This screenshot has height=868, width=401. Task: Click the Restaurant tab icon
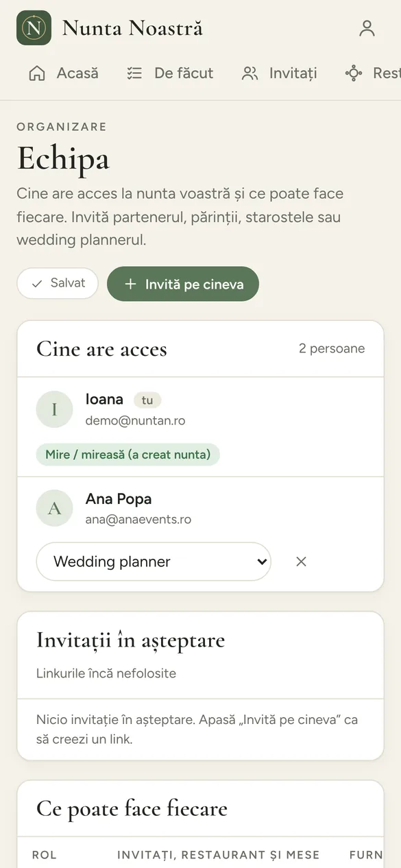354,73
